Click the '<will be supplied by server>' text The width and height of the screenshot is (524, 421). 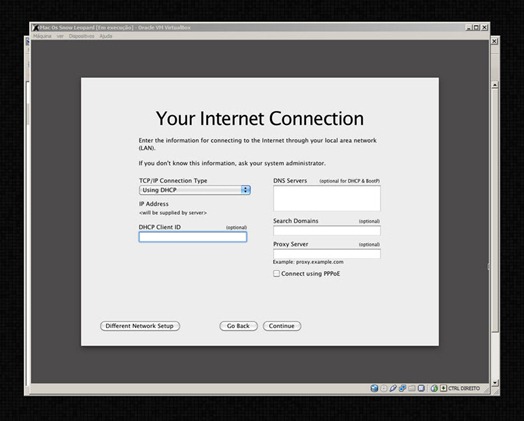pos(173,213)
